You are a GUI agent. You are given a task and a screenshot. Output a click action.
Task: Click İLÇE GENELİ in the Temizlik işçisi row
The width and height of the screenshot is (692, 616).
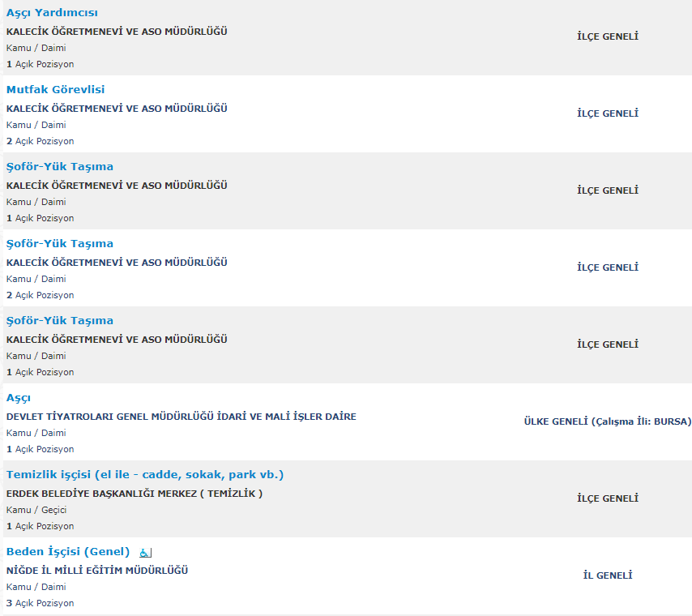(608, 498)
